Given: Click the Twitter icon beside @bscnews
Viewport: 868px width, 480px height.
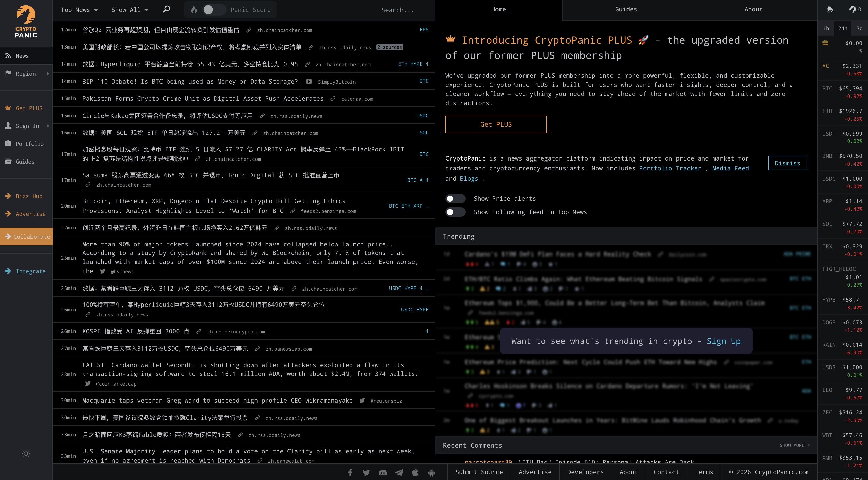Looking at the screenshot, I should click(x=102, y=271).
